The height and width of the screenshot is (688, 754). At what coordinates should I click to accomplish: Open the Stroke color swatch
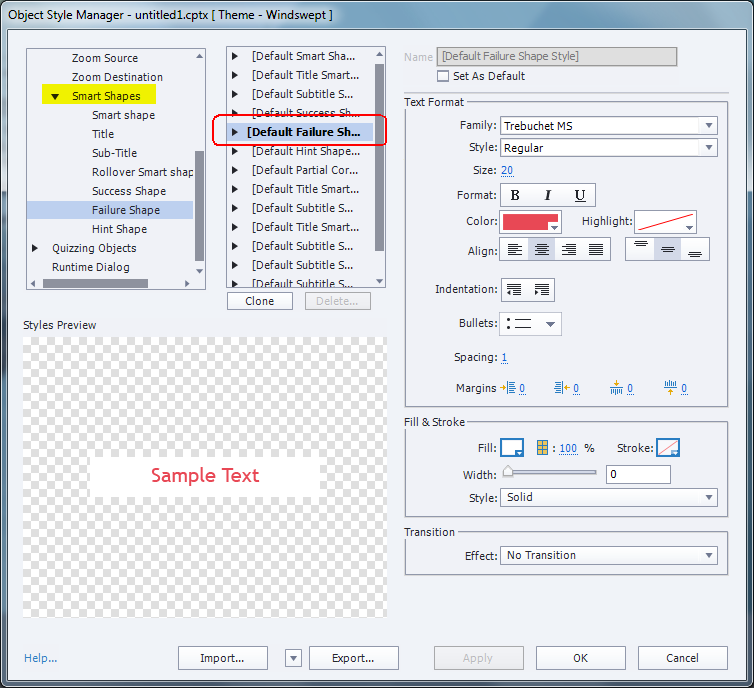point(668,448)
